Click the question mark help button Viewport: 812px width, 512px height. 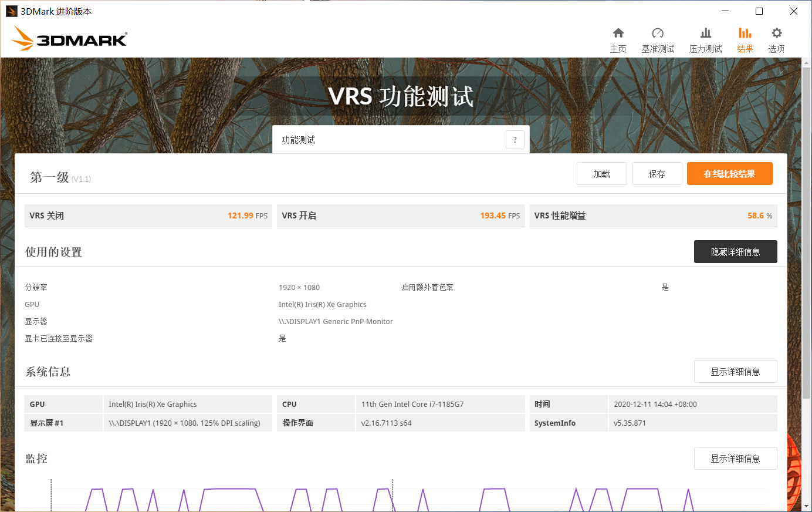[x=515, y=140]
